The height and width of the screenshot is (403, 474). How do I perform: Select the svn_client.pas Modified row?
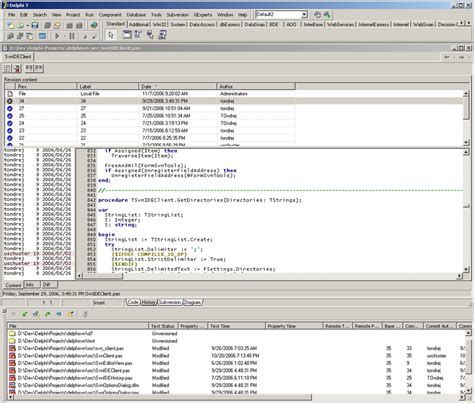tap(236, 348)
